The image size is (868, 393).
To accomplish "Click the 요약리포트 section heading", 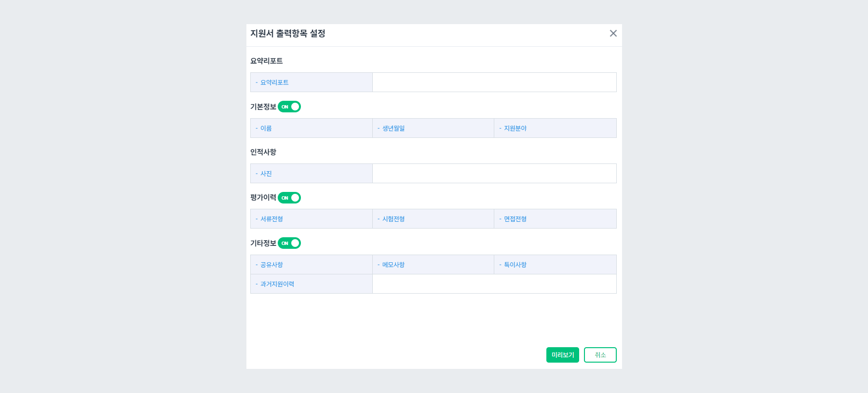I will coord(267,61).
